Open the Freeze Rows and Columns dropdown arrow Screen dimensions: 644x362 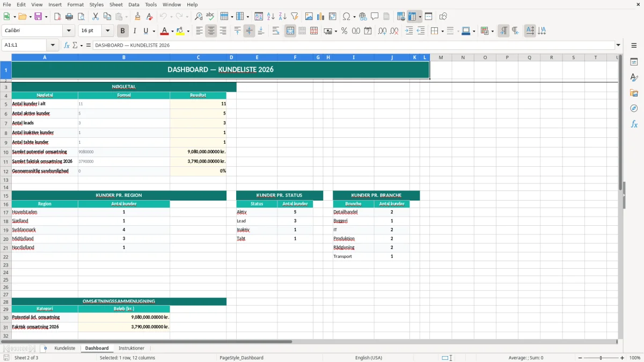pyautogui.click(x=420, y=17)
